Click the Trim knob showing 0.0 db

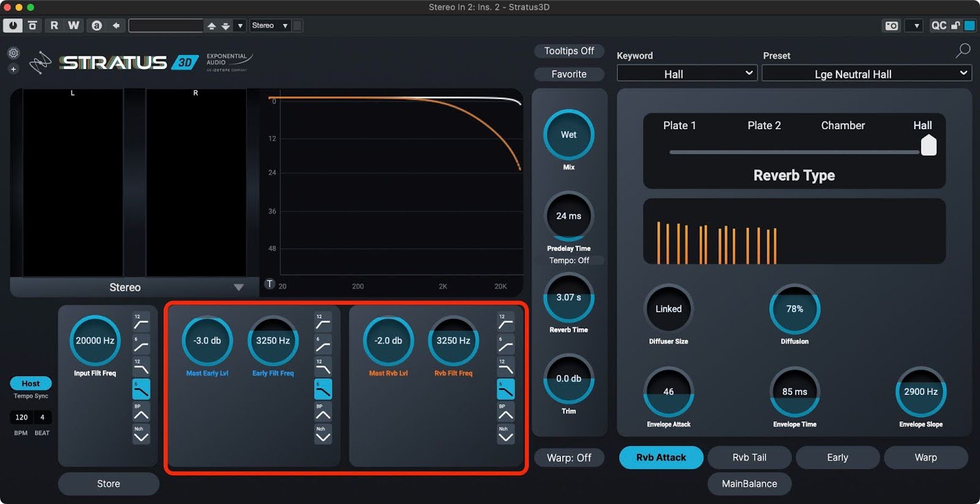pyautogui.click(x=568, y=379)
